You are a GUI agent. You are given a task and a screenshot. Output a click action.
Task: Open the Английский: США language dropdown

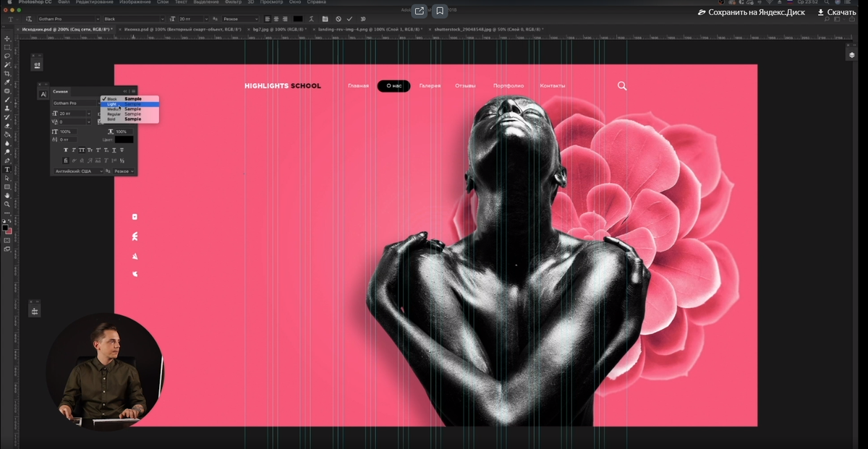pyautogui.click(x=79, y=171)
